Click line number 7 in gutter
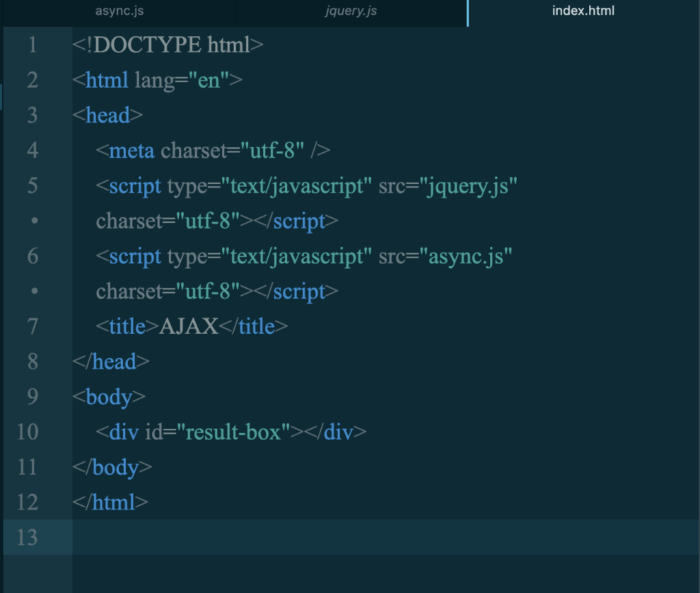This screenshot has height=593, width=700. pyautogui.click(x=32, y=326)
